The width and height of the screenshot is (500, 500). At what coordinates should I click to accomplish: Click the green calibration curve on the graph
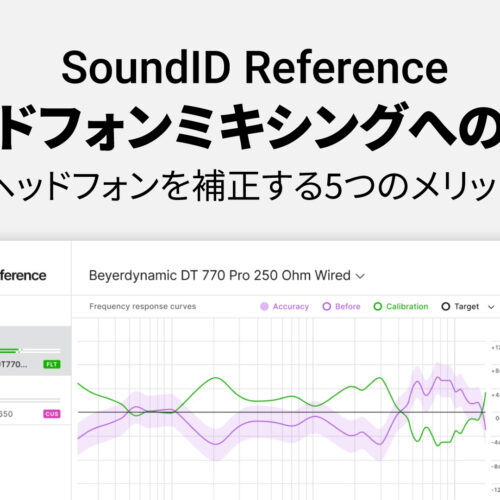(x=215, y=378)
